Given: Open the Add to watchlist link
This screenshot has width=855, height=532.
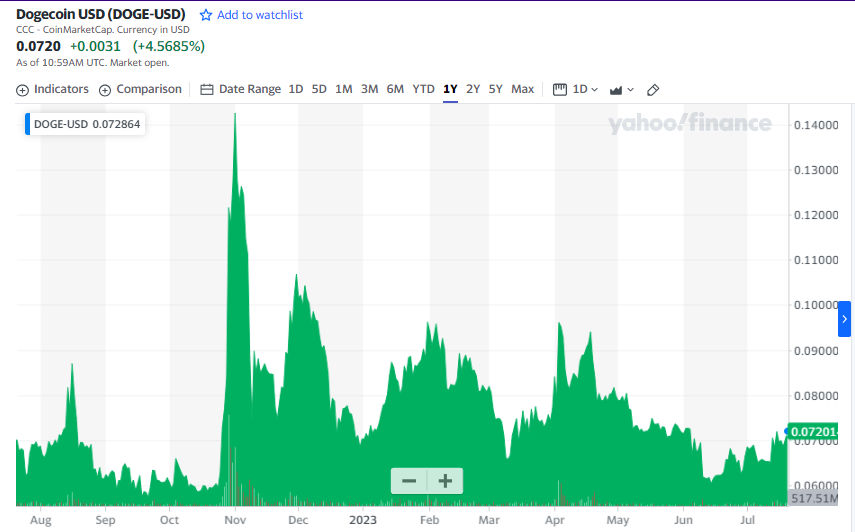Looking at the screenshot, I should [260, 15].
